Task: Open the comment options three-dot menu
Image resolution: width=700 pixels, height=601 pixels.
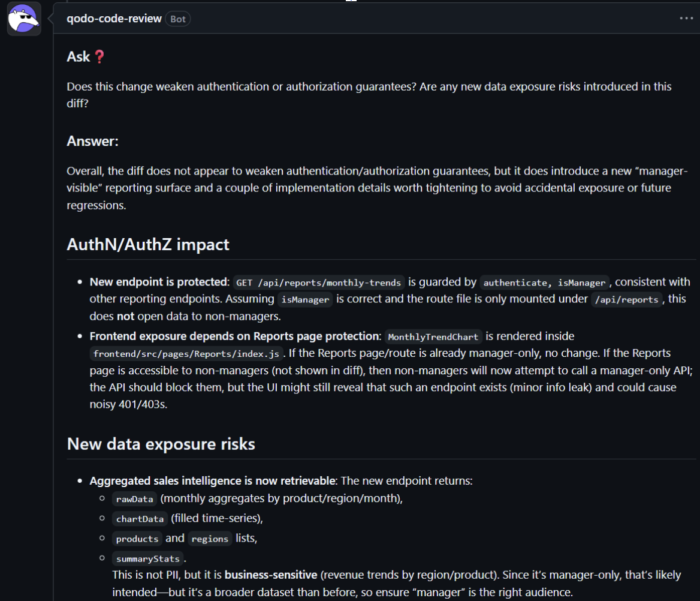Action: [x=686, y=19]
